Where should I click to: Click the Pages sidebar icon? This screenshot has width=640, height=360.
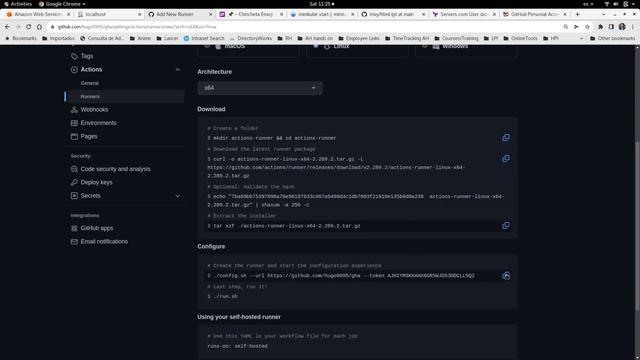coord(74,136)
